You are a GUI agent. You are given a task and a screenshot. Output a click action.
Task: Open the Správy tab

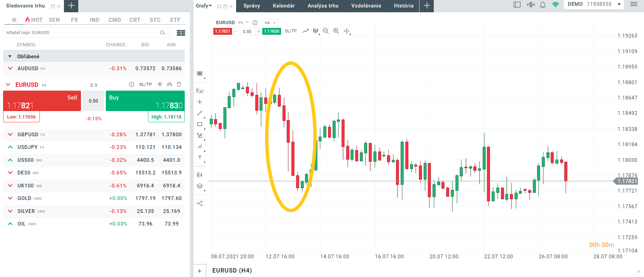click(x=252, y=6)
